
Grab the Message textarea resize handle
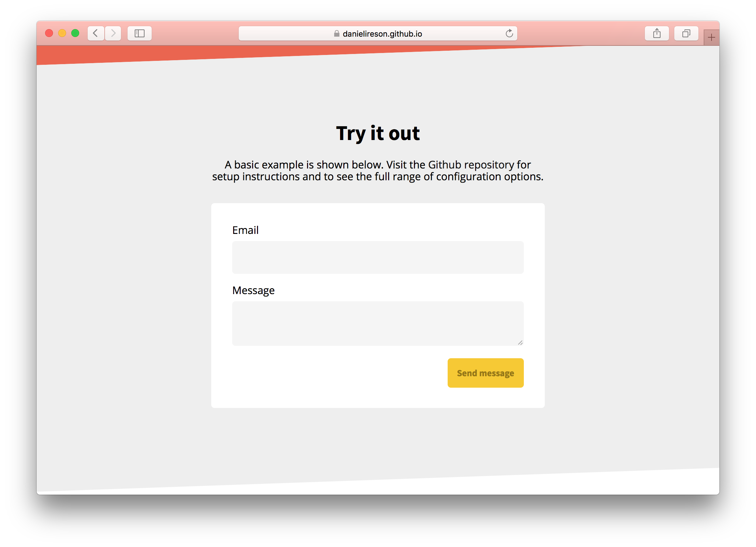pos(520,343)
